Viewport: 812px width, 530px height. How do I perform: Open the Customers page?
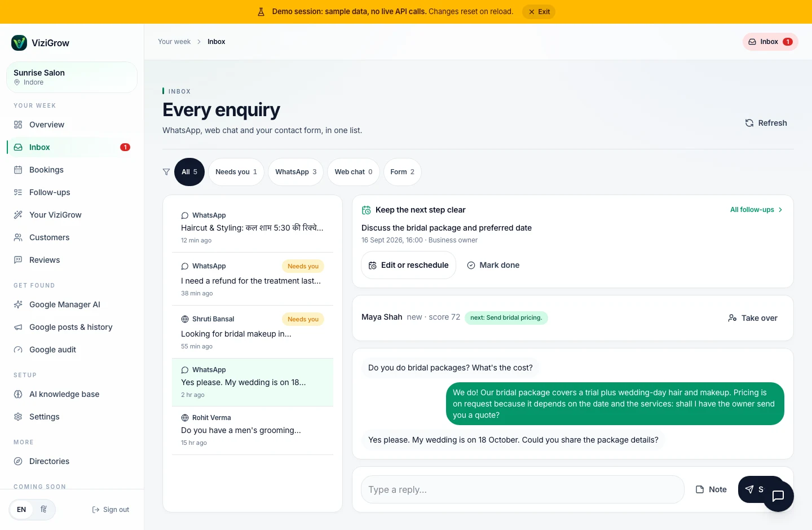72,237
